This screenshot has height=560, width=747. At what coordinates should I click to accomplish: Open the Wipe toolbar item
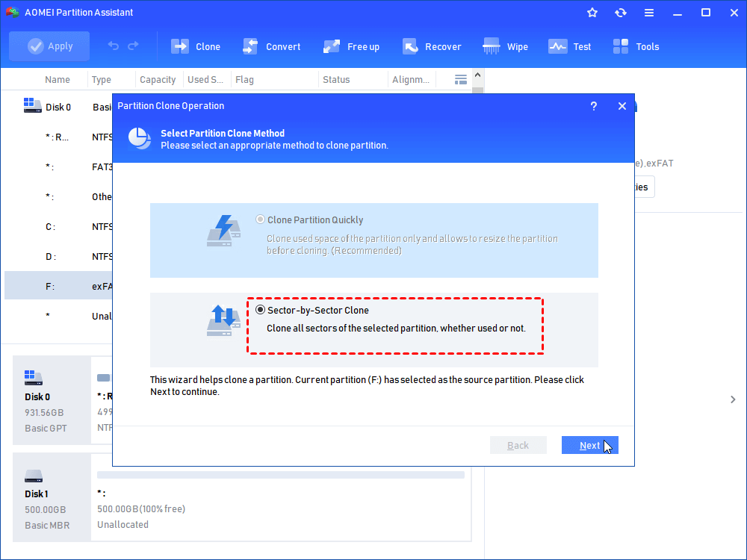point(505,46)
